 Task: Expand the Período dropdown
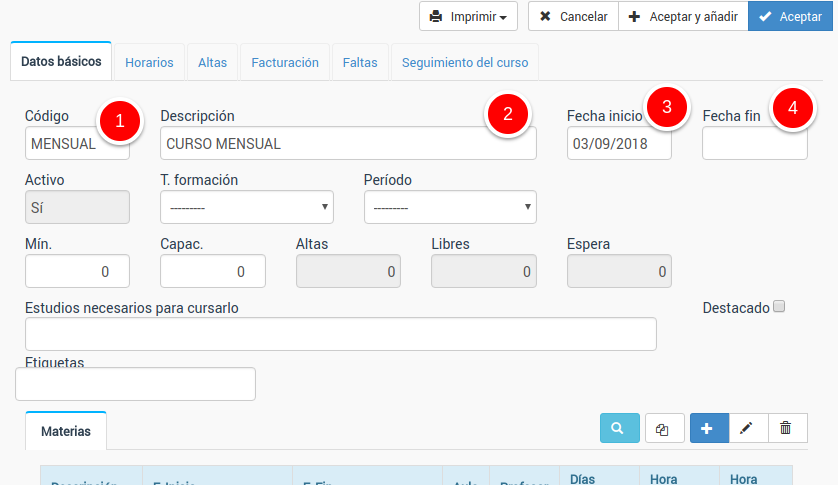[x=449, y=207]
